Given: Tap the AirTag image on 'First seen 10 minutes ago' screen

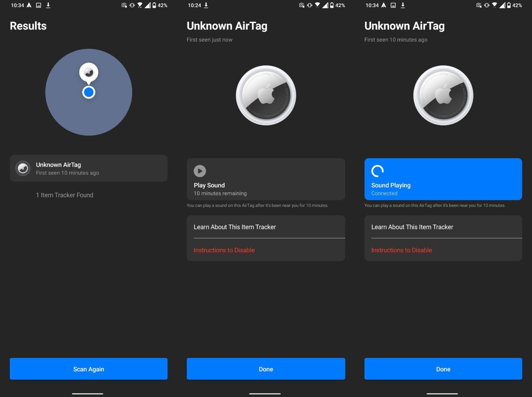Looking at the screenshot, I should 443,95.
